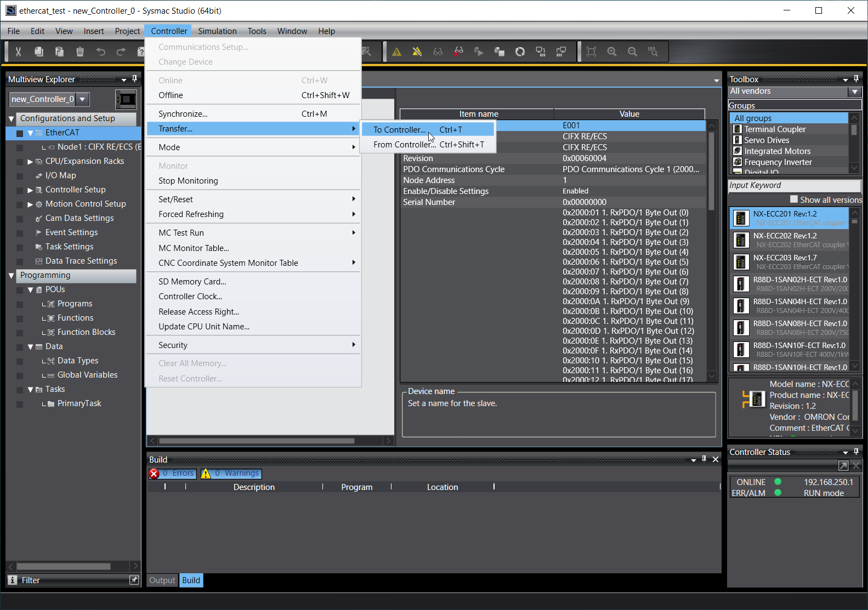Screen dimensions: 868x610
Task: Click the Fit to window toolbar icon
Action: point(591,52)
